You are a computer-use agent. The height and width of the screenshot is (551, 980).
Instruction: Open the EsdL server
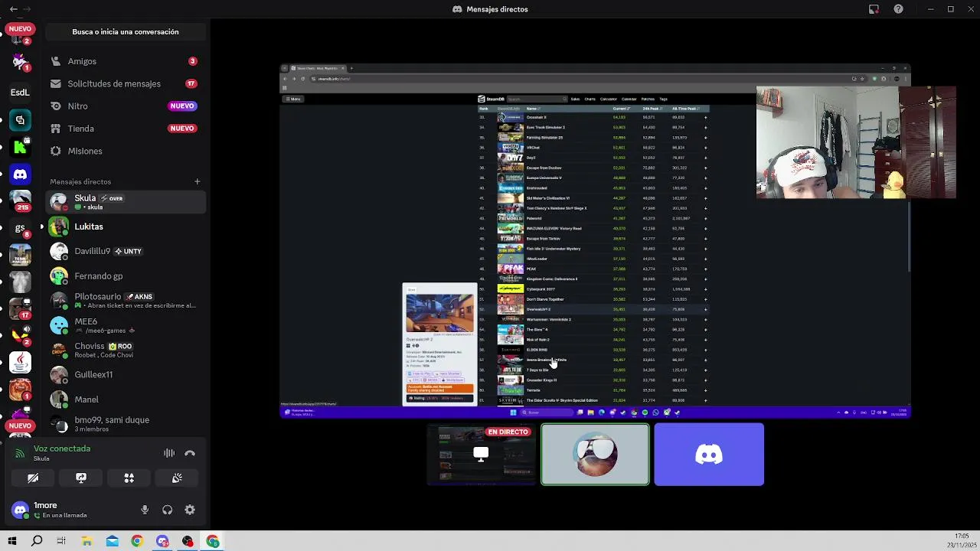(x=20, y=93)
